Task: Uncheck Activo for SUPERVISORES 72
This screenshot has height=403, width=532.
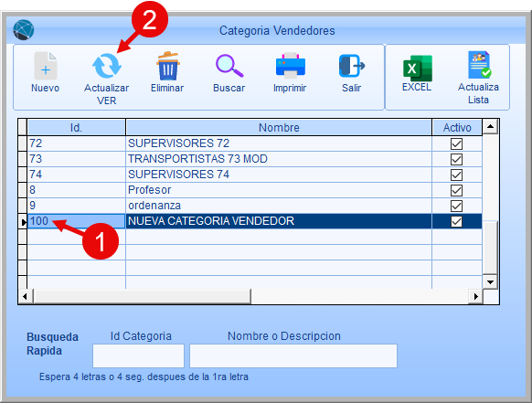Action: 456,143
